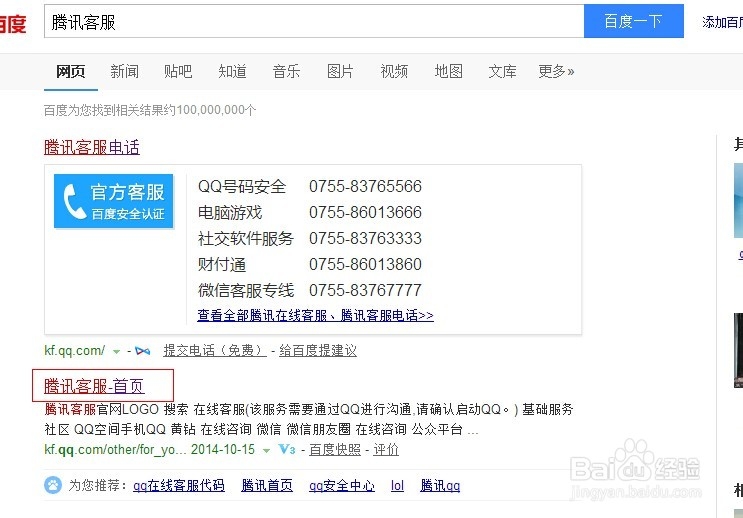Open recommended link 腾讯首页
The height and width of the screenshot is (518, 743).
[x=267, y=485]
